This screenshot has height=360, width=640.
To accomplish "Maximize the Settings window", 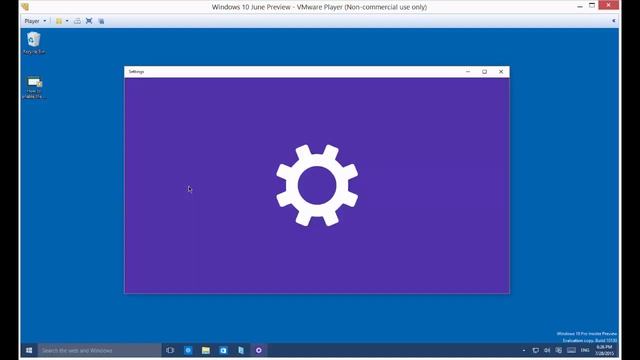I will point(484,72).
